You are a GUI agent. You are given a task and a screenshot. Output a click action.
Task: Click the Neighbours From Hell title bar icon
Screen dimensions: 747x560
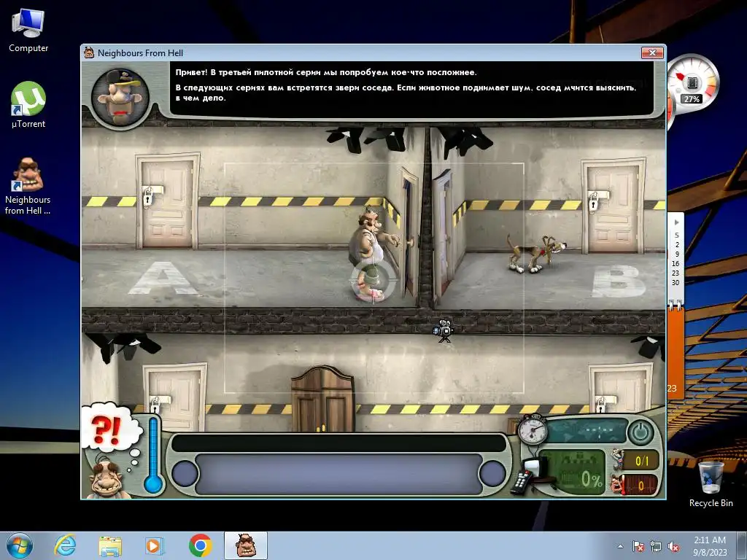click(x=89, y=52)
